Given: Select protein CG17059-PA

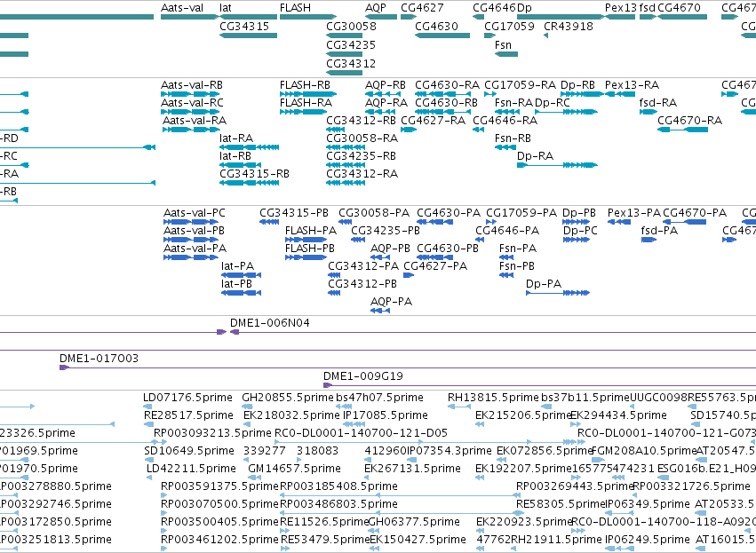Looking at the screenshot, I should [521, 213].
